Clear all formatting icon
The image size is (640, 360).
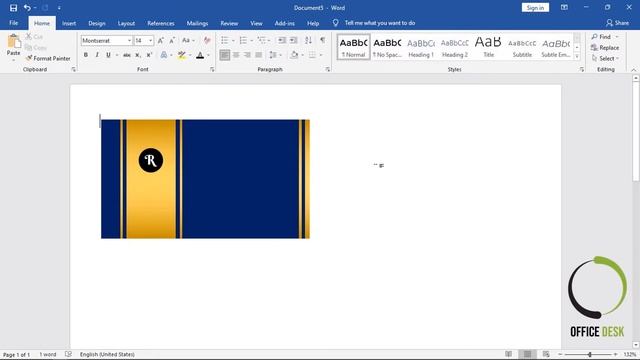click(x=207, y=40)
